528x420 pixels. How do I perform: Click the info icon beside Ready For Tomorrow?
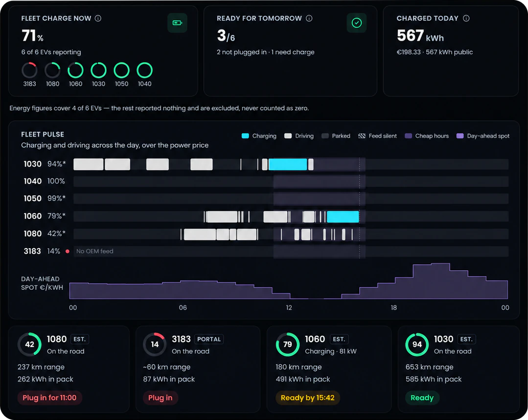click(x=309, y=18)
